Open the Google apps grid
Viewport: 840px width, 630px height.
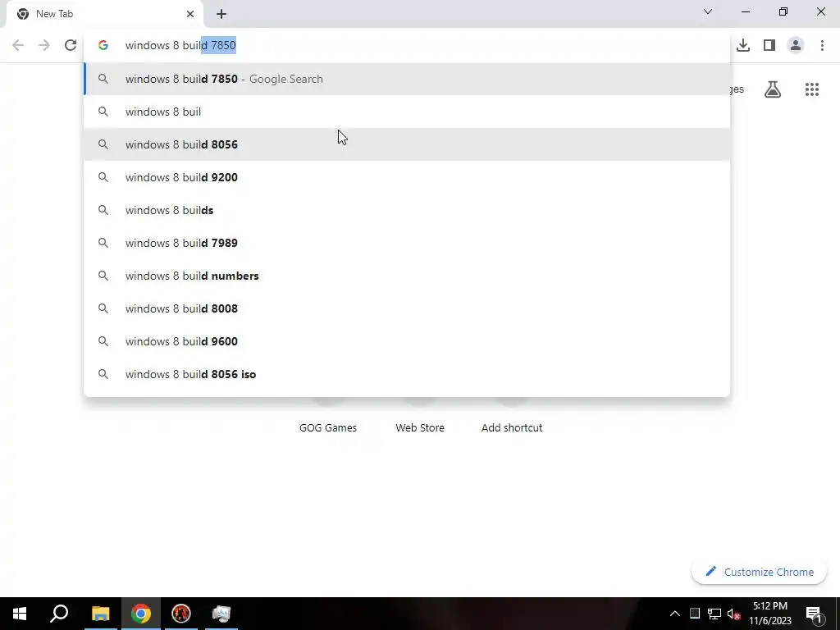click(811, 89)
